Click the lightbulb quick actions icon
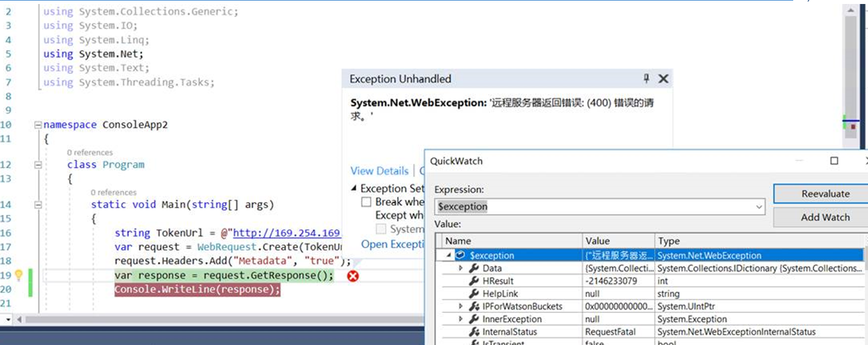This screenshot has height=345, width=868. 19,275
